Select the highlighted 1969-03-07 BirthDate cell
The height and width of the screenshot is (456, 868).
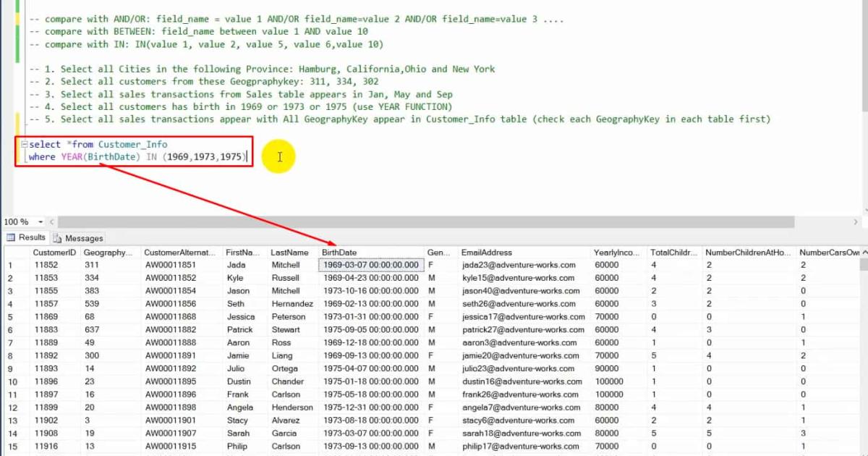pos(371,265)
